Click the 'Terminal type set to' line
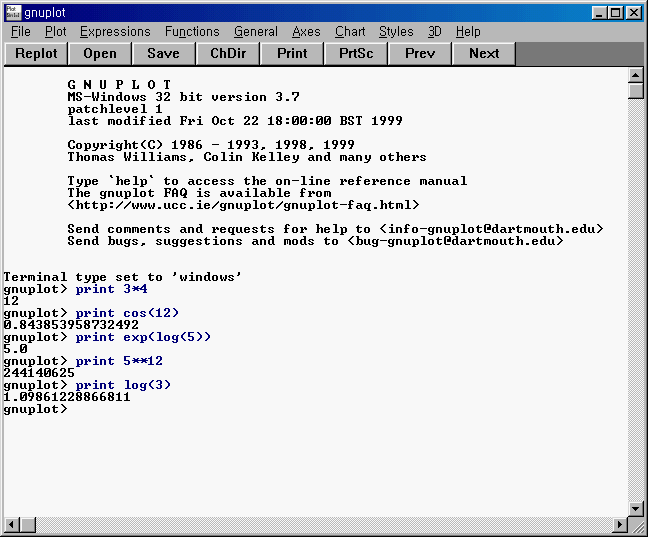The height and width of the screenshot is (537, 648). (x=122, y=277)
